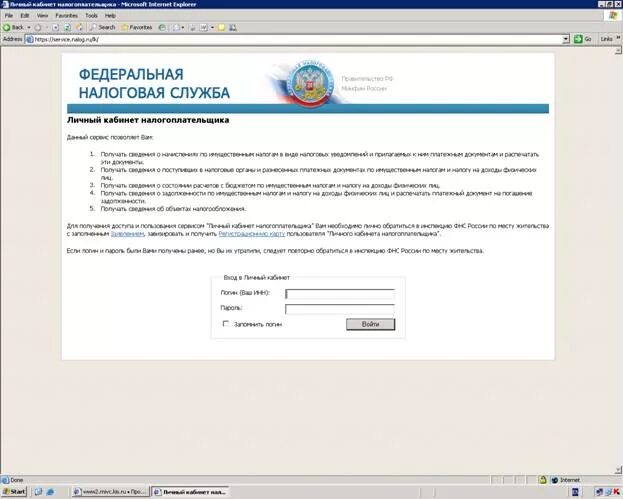Refresh the page with the toolbar icon

[68, 27]
